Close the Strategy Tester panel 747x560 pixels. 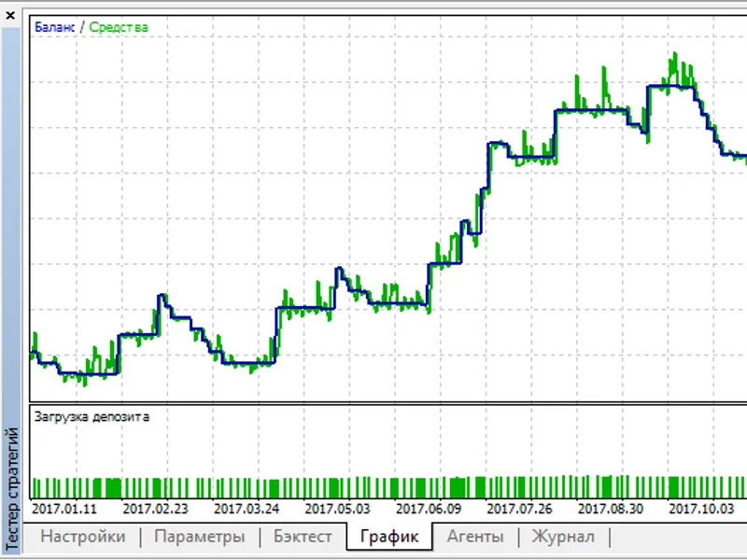pos(10,16)
